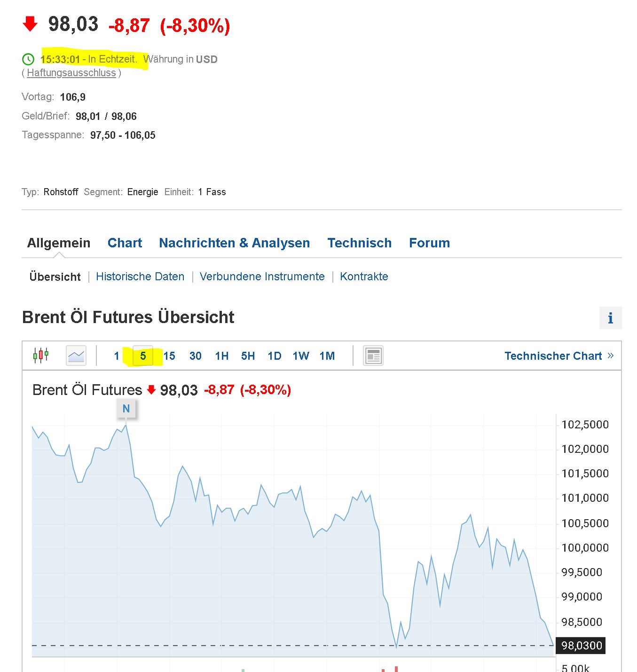
Task: Open Verbundene Instrumente subtab
Action: pyautogui.click(x=262, y=277)
